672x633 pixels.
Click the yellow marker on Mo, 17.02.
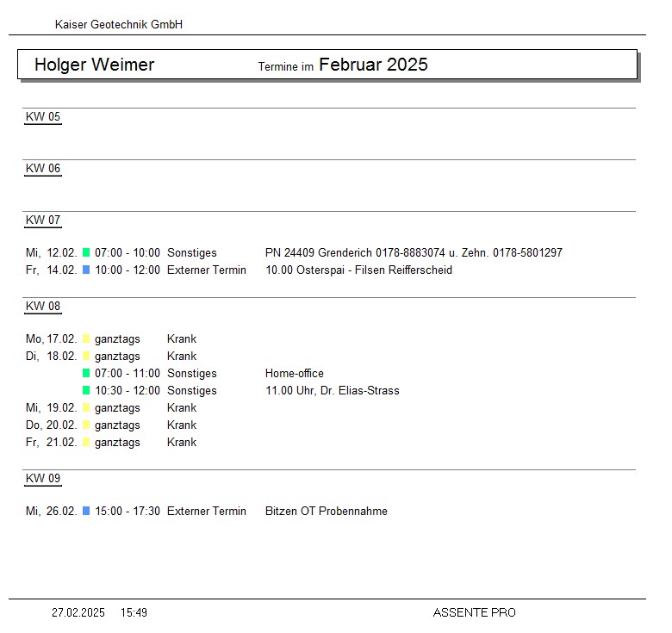click(x=86, y=339)
